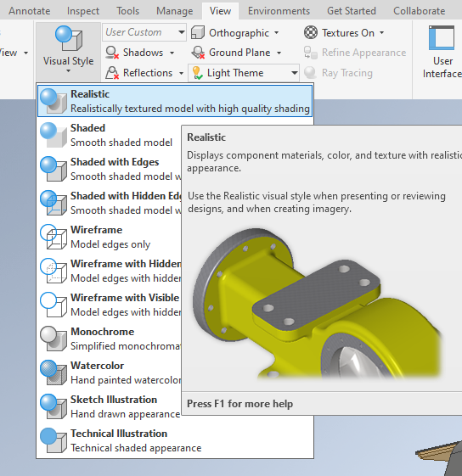
Task: Choose Shaded with Hidden Edges style
Action: pyautogui.click(x=110, y=203)
